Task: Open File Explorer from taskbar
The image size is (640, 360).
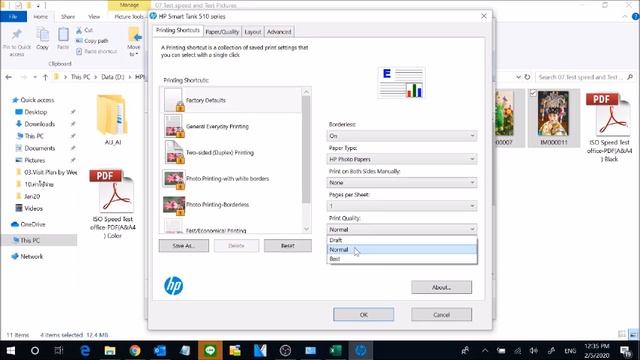Action: (110, 351)
